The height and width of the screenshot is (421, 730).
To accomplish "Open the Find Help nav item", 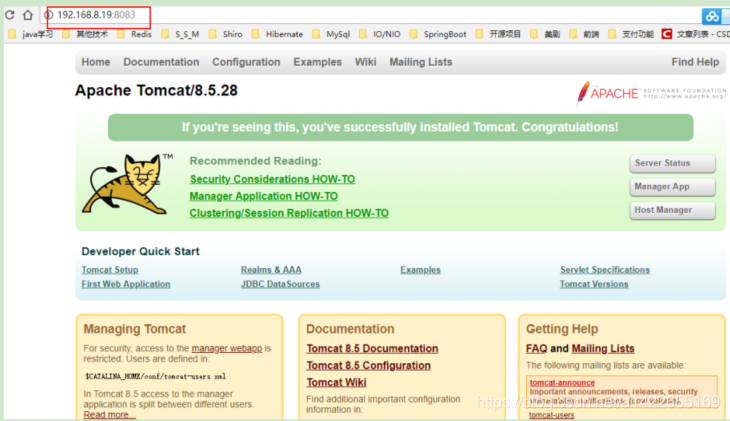I will 695,62.
